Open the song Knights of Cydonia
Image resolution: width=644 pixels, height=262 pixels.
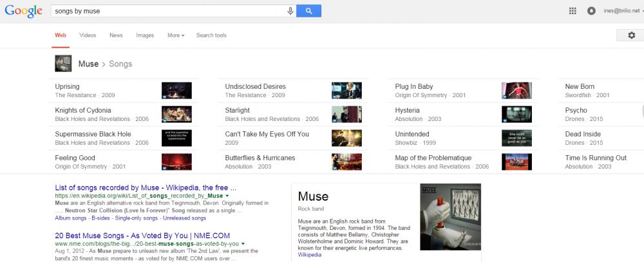(83, 110)
